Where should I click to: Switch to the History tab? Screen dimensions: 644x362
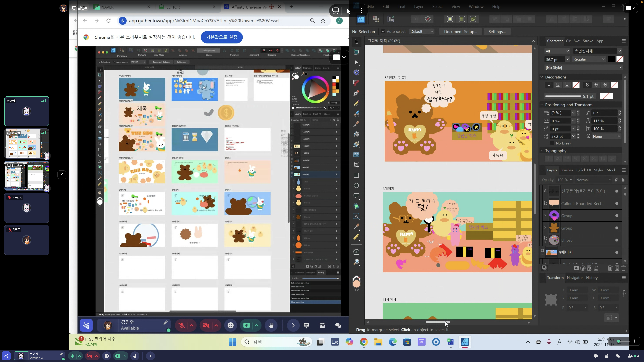[x=592, y=278]
